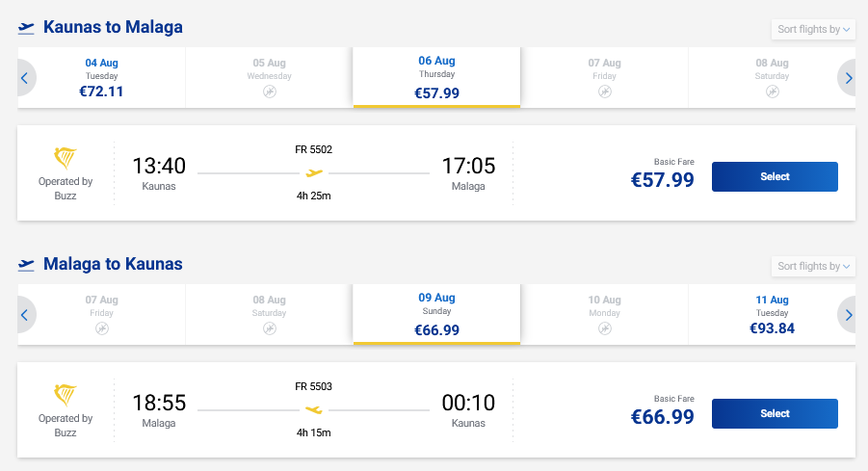Click the Ryanair harp logo on Malaga flight
Screen dimensions: 868x471
coord(66,395)
